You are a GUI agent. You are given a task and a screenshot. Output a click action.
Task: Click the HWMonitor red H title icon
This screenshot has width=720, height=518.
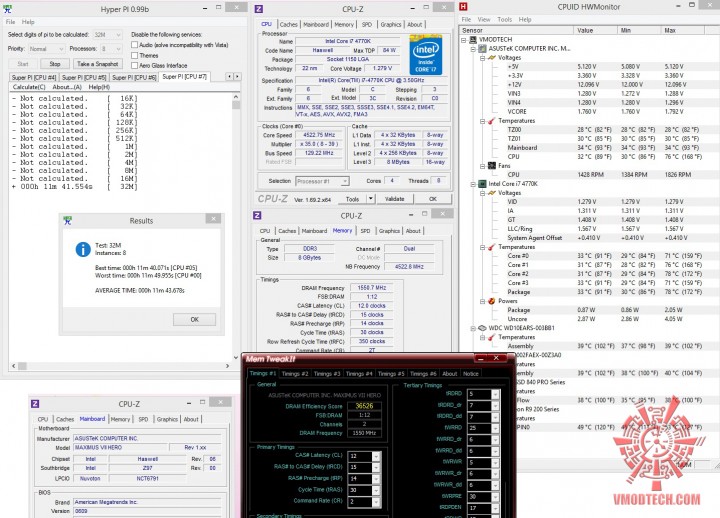[x=464, y=6]
